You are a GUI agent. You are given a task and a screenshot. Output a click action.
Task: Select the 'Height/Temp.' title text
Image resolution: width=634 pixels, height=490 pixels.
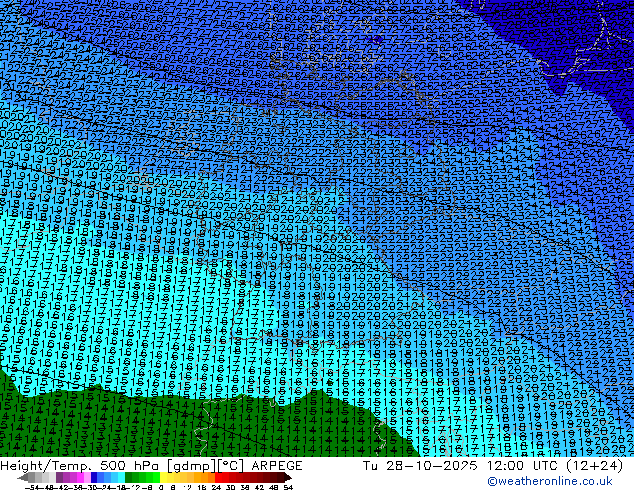pos(45,466)
